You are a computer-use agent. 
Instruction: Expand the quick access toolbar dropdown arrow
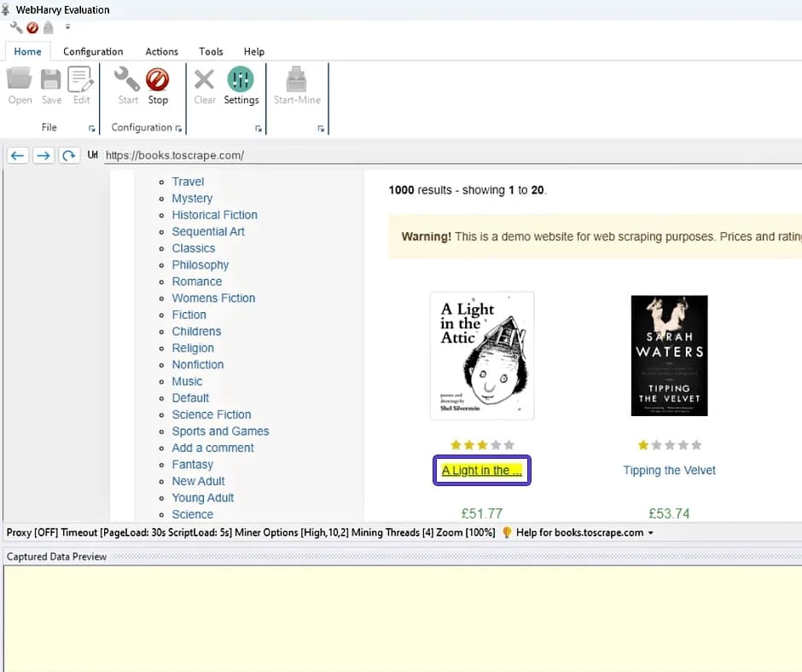tap(67, 27)
